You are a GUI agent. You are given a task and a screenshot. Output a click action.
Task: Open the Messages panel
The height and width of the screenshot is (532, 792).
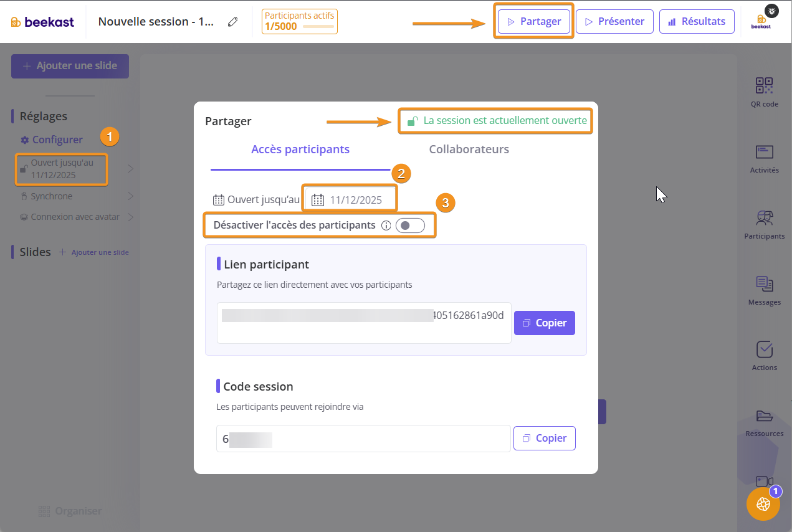[764, 290]
